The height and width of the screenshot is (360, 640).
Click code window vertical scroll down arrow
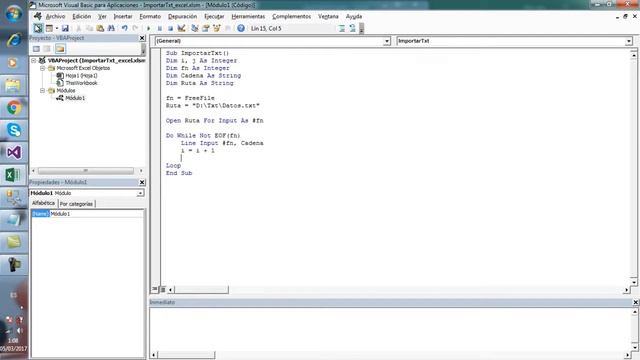(633, 282)
